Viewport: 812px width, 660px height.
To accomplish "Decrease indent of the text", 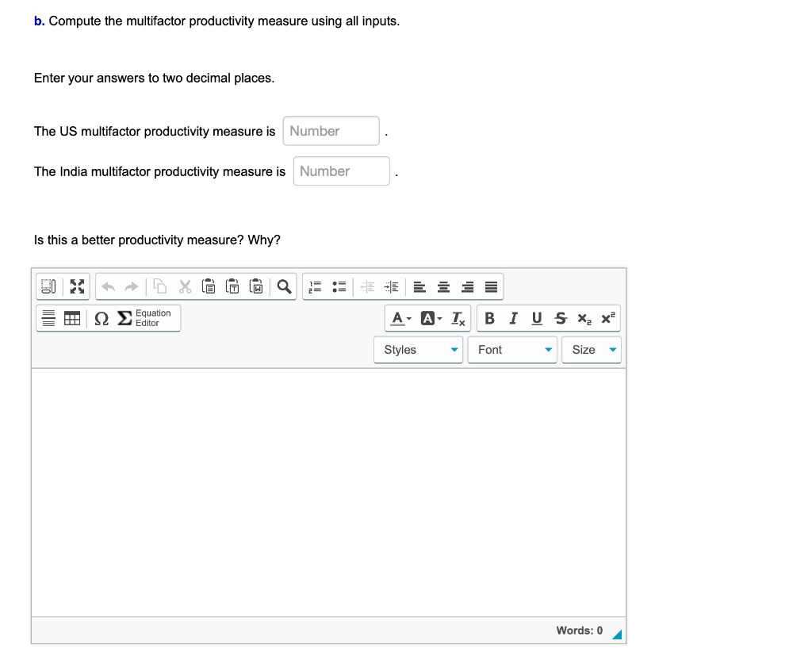I will [x=367, y=286].
